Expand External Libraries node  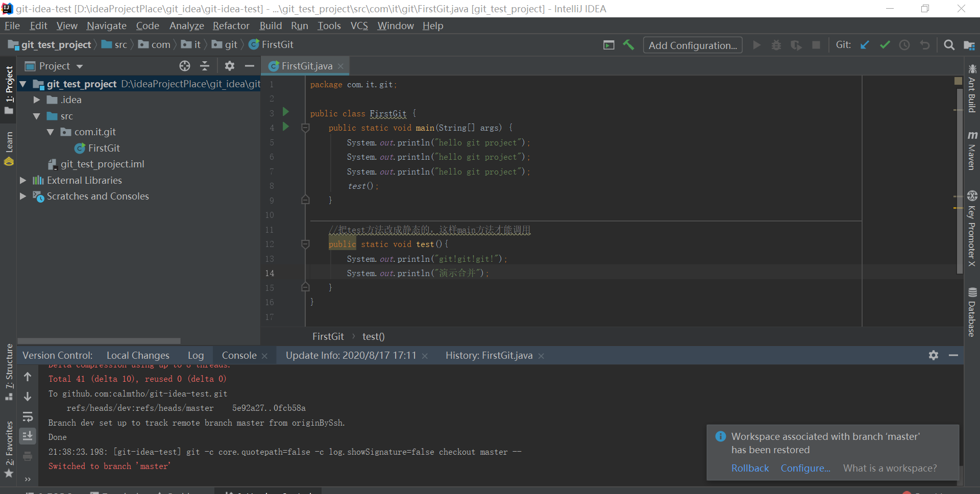tap(23, 180)
